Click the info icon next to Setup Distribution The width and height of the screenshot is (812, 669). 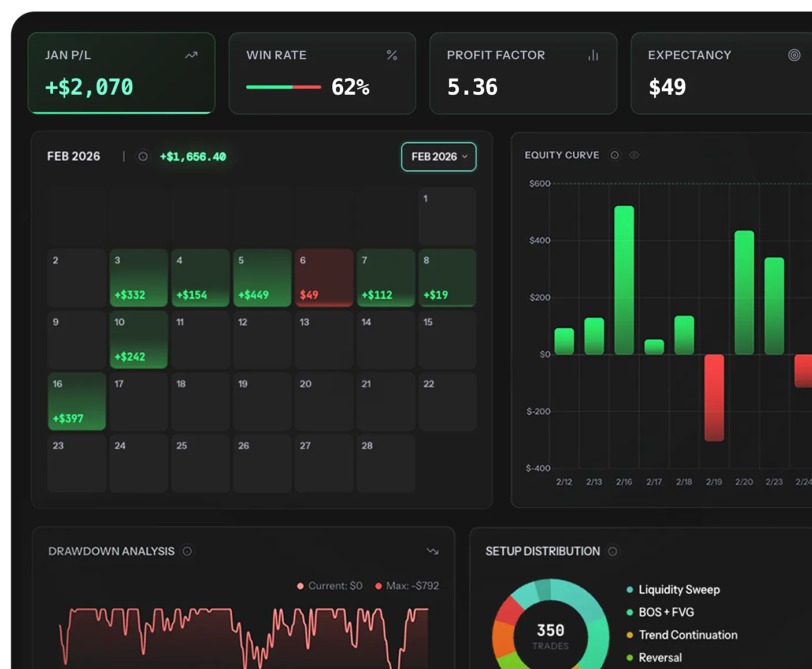pyautogui.click(x=613, y=551)
